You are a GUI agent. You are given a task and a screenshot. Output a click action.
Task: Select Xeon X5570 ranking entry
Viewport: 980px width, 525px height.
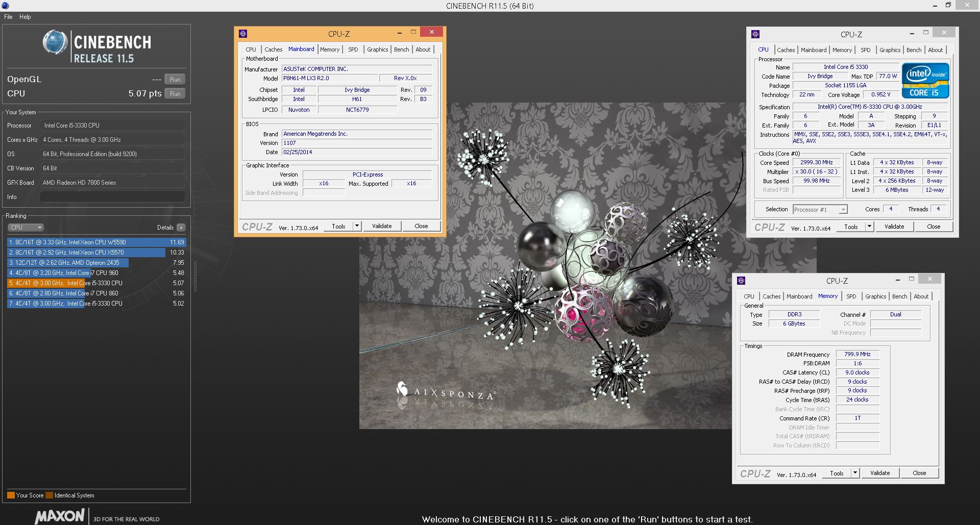[x=96, y=253]
